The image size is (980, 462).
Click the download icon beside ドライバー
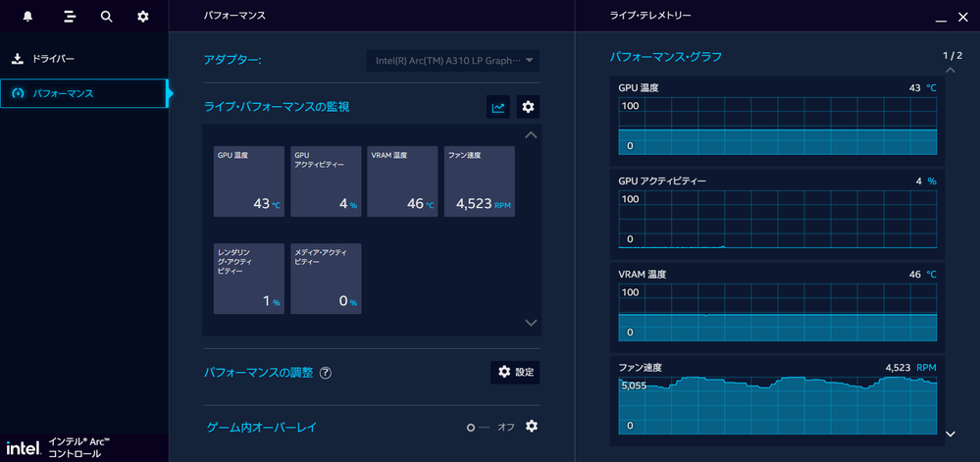tap(18, 59)
